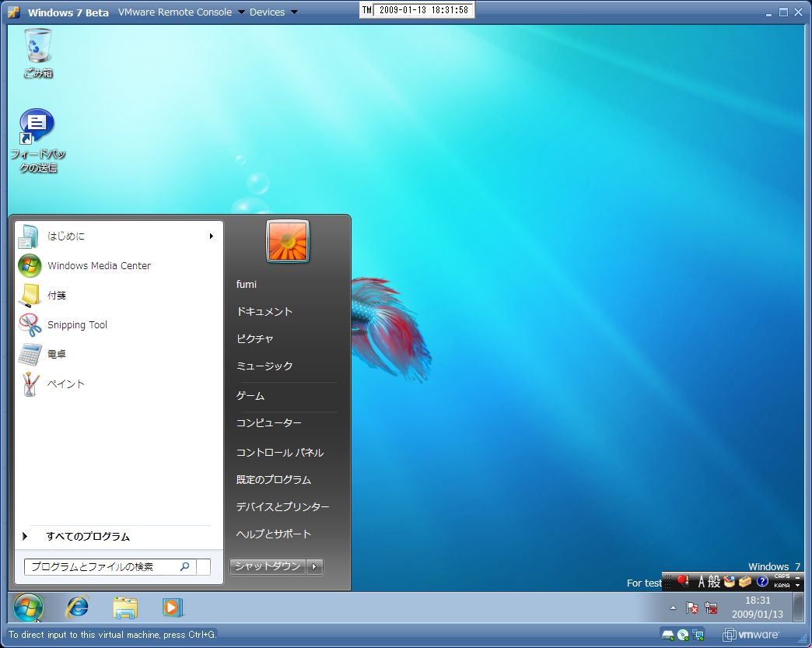The width and height of the screenshot is (812, 648).
Task: Open the Devices dropdown menu
Action: [x=274, y=12]
